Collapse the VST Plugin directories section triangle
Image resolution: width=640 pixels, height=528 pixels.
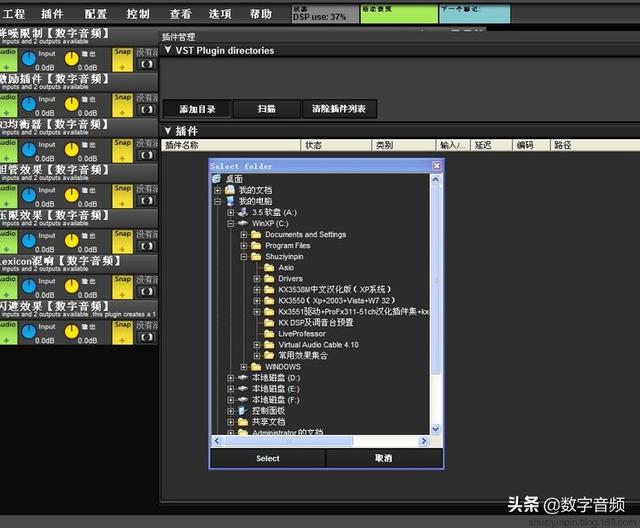[x=168, y=50]
